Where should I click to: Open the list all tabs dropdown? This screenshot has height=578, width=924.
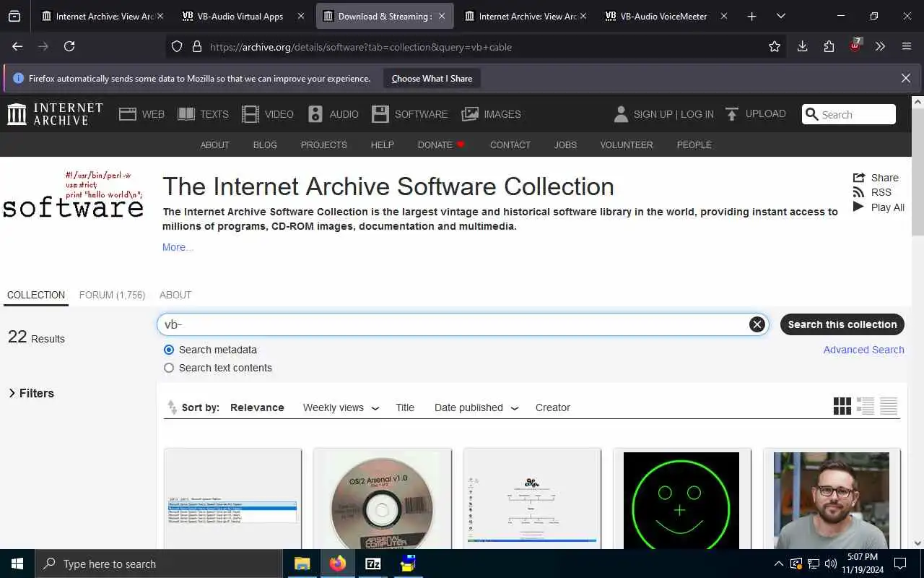780,16
